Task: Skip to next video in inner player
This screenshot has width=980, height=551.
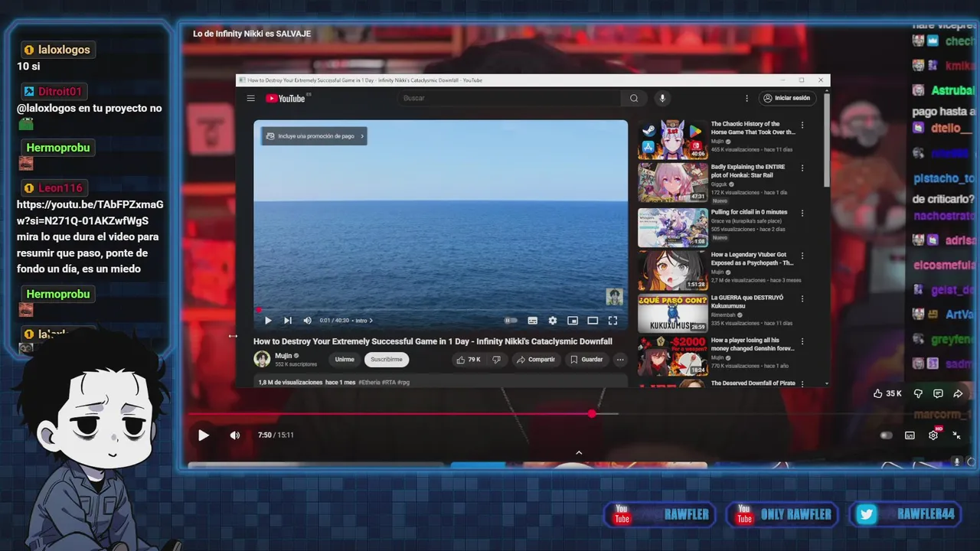Action: click(288, 321)
